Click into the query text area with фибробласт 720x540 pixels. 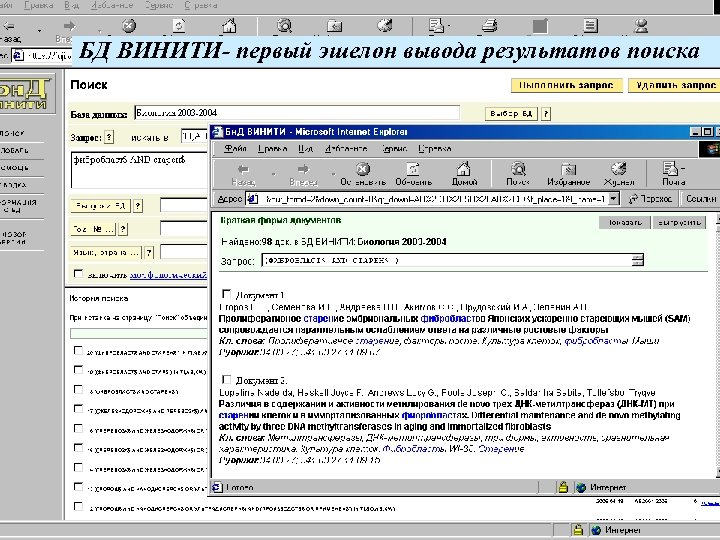click(x=139, y=169)
